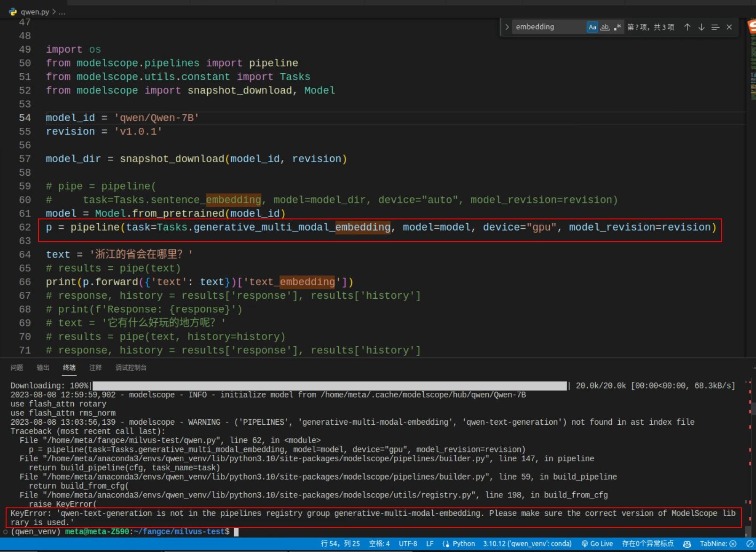The height and width of the screenshot is (552, 756).
Task: Click line number 54 in the gutter
Action: click(x=25, y=118)
